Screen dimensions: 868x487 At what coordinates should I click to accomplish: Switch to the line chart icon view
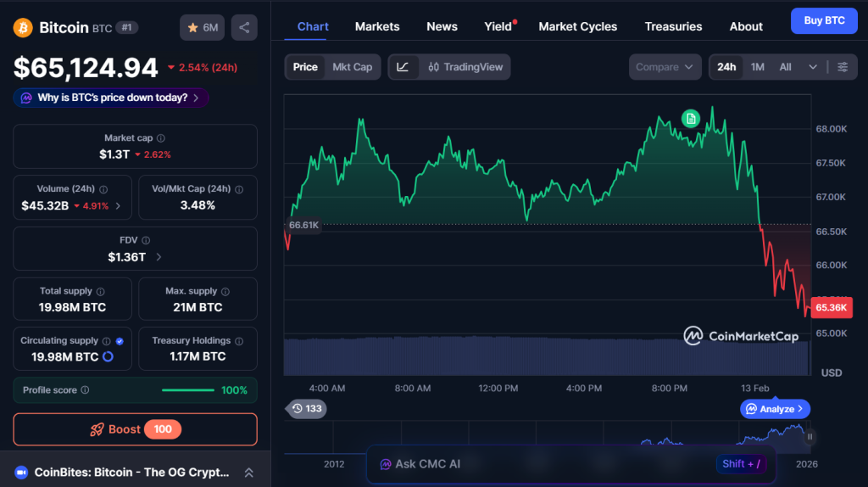click(x=403, y=67)
